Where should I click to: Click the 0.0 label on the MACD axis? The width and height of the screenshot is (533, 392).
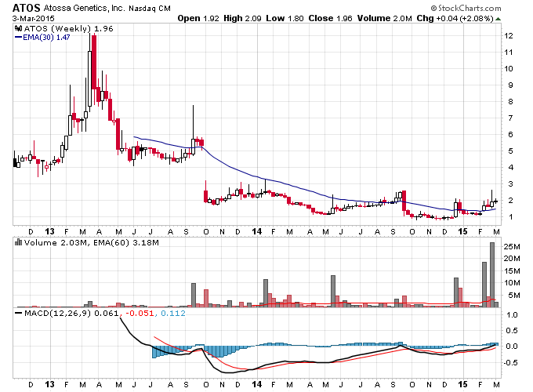point(512,346)
